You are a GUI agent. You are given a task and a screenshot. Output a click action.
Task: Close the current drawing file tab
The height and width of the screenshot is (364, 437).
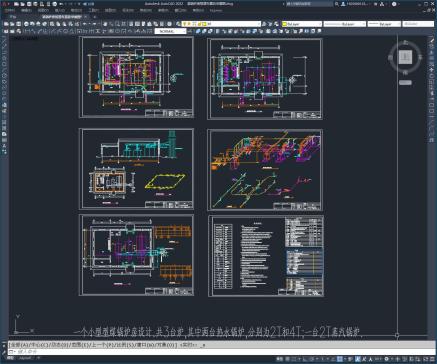[86, 16]
